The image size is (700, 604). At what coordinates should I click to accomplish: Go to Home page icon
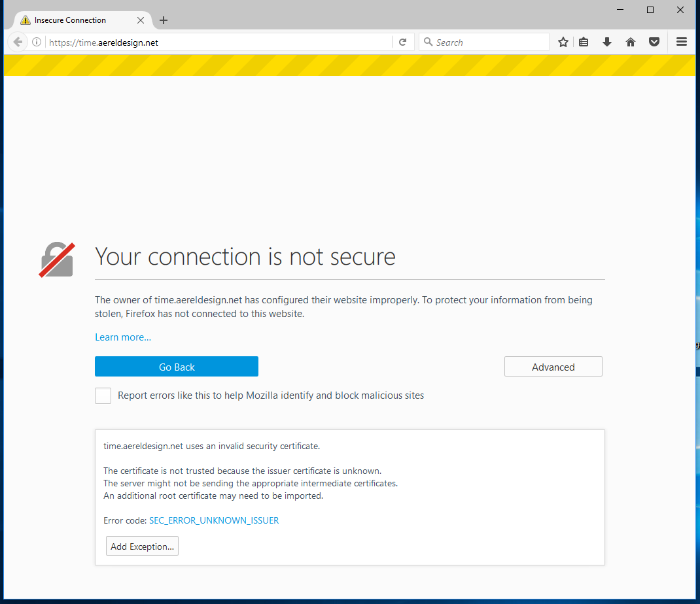click(x=630, y=42)
